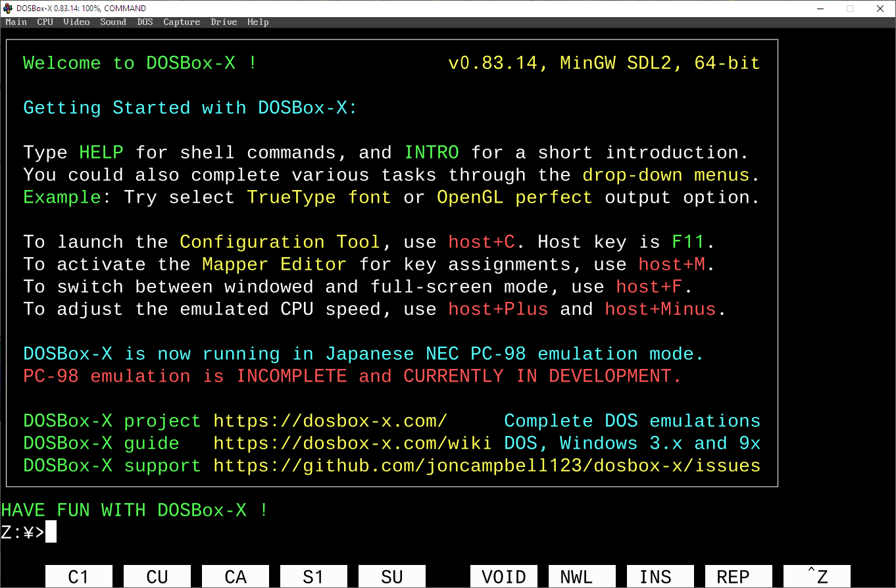Click the 'Welcome to DOSBox-X !' heading
Viewport: 896px width, 588px height.
click(140, 63)
